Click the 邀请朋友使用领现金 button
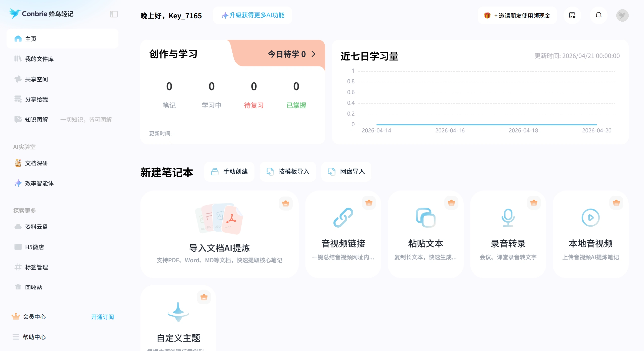644x351 pixels. pyautogui.click(x=517, y=15)
